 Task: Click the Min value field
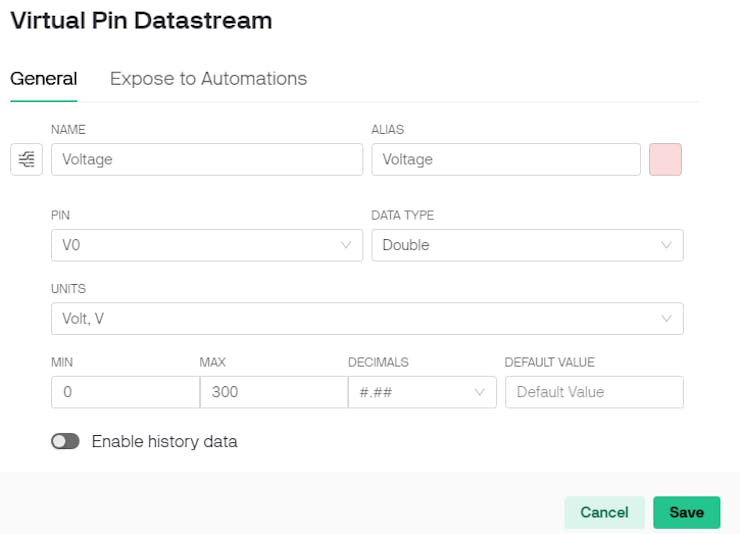(125, 392)
